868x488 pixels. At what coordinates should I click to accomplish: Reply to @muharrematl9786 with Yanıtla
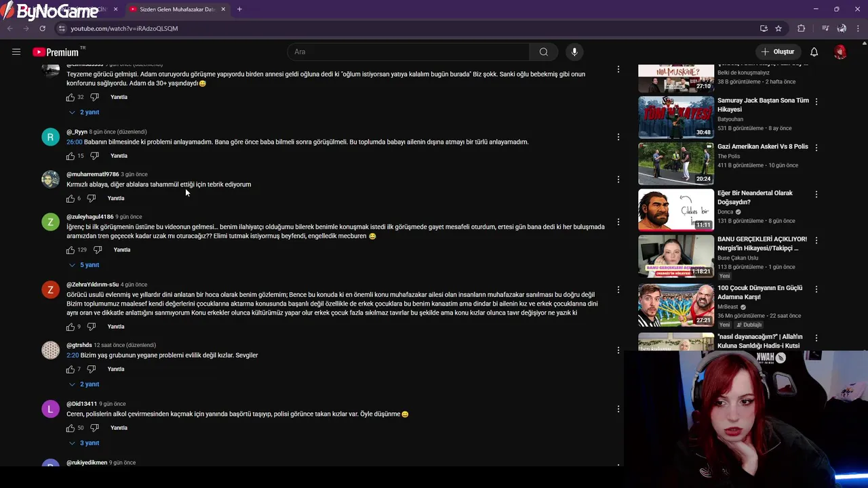tap(116, 199)
